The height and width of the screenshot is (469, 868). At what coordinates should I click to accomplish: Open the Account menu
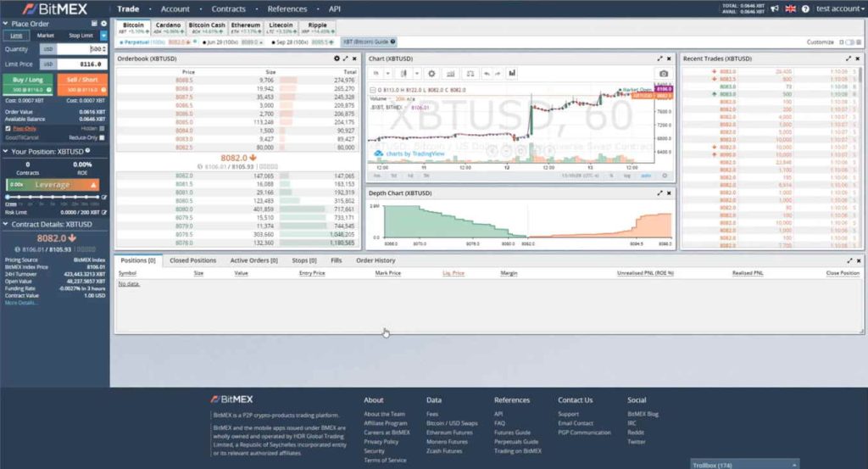point(175,8)
